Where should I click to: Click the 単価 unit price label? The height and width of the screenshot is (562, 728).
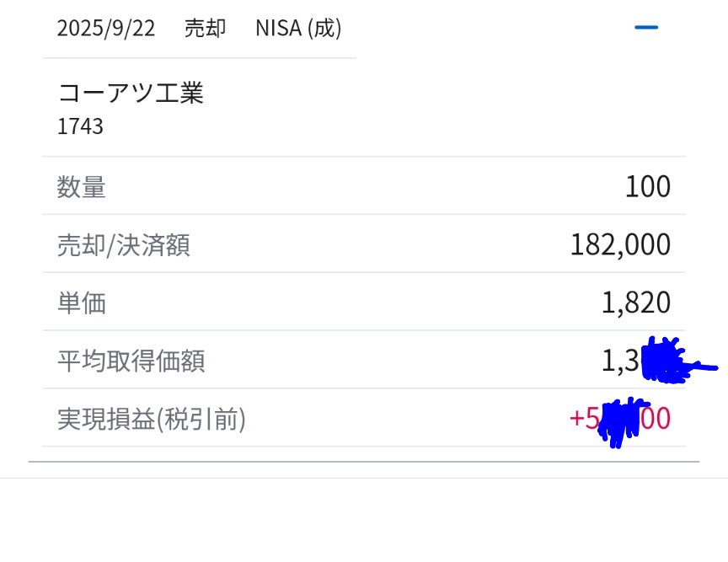point(81,302)
